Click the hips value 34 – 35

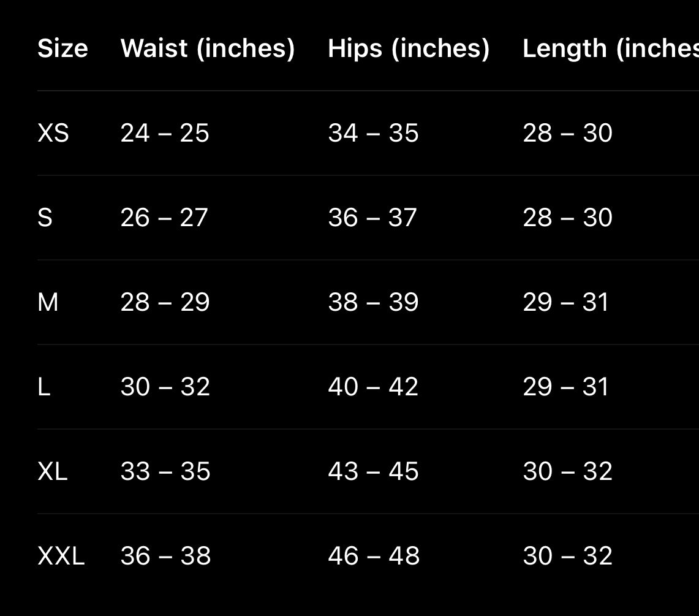click(373, 133)
